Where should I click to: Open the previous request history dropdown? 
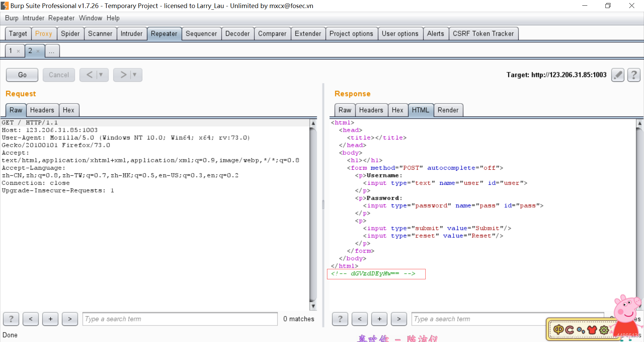101,75
